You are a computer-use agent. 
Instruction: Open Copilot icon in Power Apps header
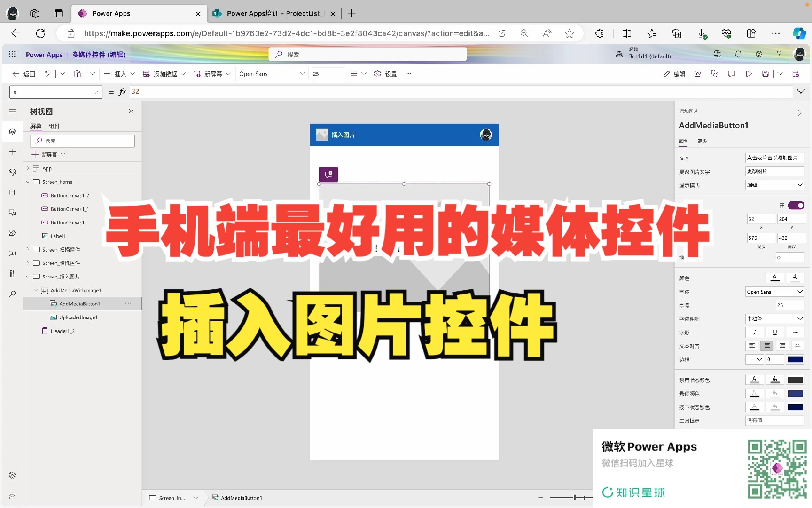(x=718, y=54)
